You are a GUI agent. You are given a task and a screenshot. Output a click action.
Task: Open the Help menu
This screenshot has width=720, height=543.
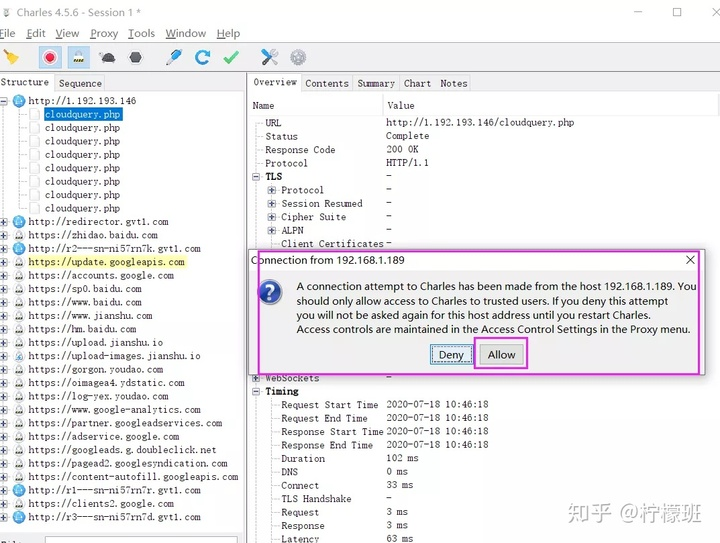pos(228,34)
